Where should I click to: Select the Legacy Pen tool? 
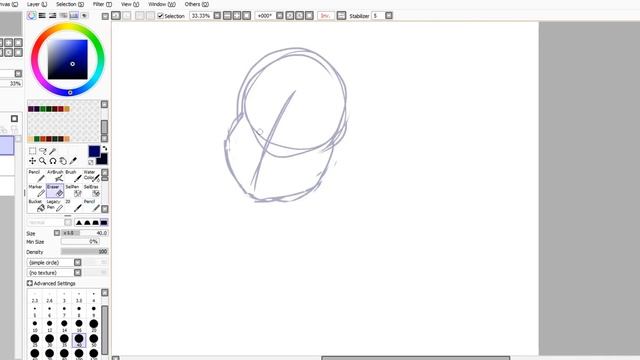[55, 205]
